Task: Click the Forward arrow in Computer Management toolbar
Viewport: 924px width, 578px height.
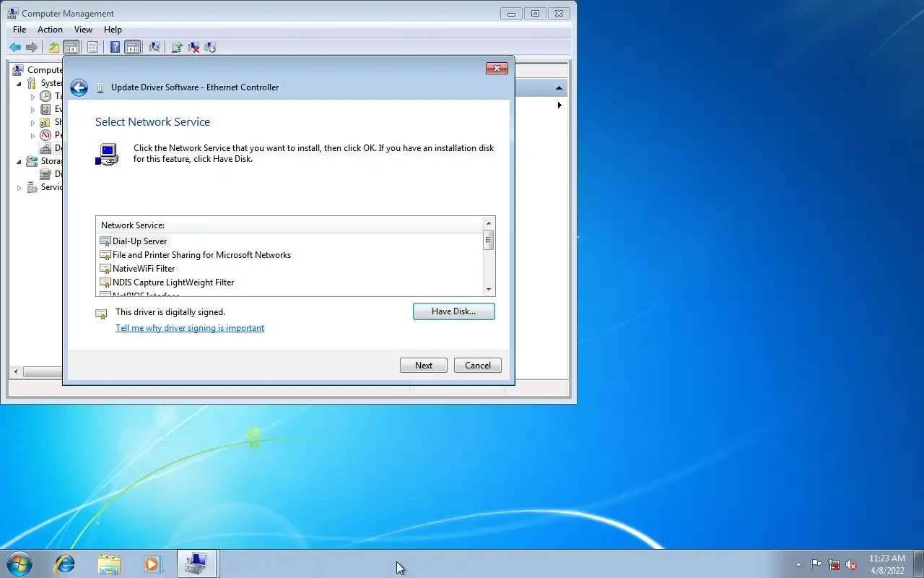Action: [32, 47]
